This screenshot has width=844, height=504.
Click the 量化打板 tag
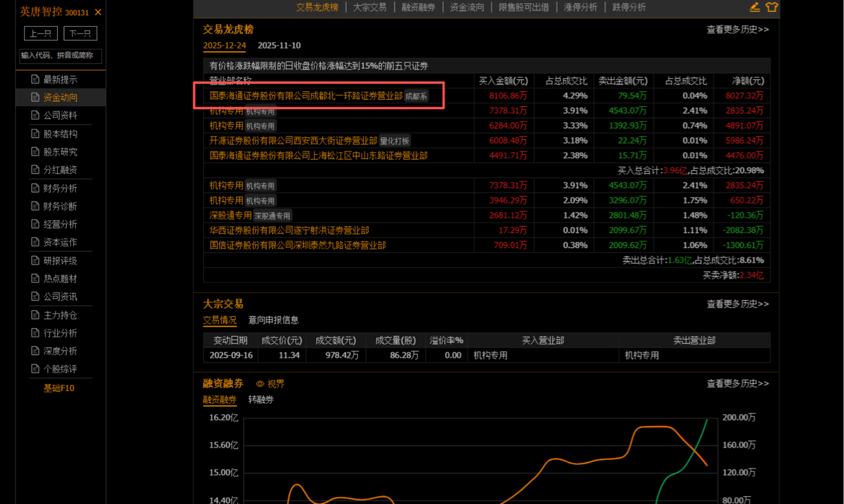(x=395, y=141)
